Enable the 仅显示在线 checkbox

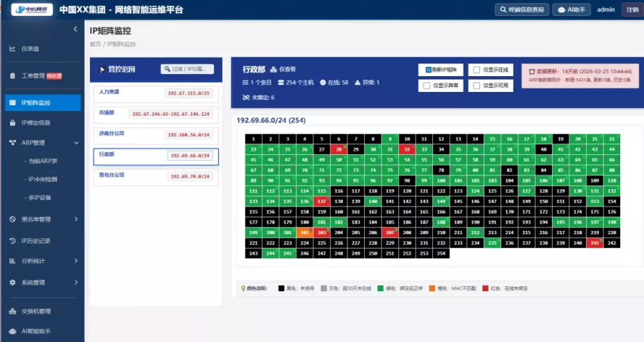point(475,70)
